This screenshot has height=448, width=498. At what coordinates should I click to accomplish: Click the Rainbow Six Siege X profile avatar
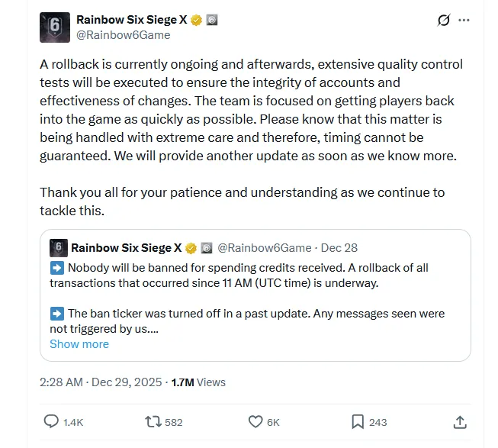(54, 27)
